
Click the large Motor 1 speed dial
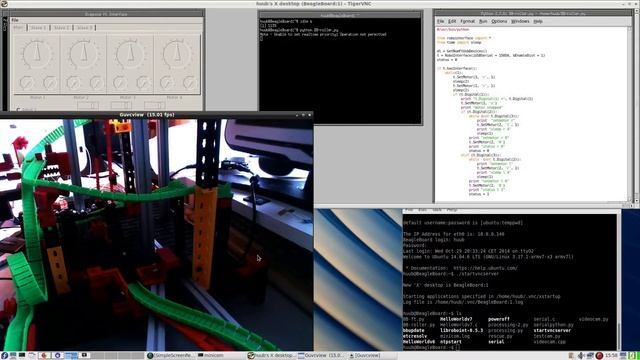(x=37, y=54)
